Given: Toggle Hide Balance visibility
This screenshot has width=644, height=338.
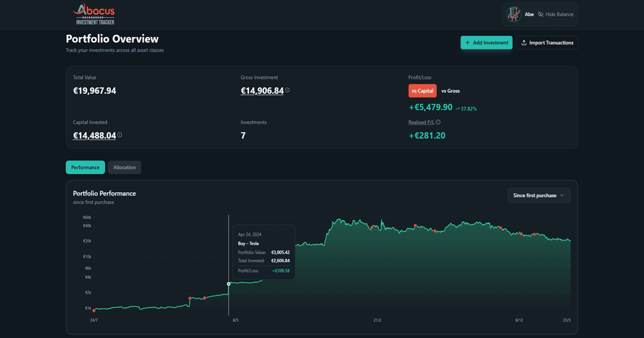Looking at the screenshot, I should click(x=555, y=14).
